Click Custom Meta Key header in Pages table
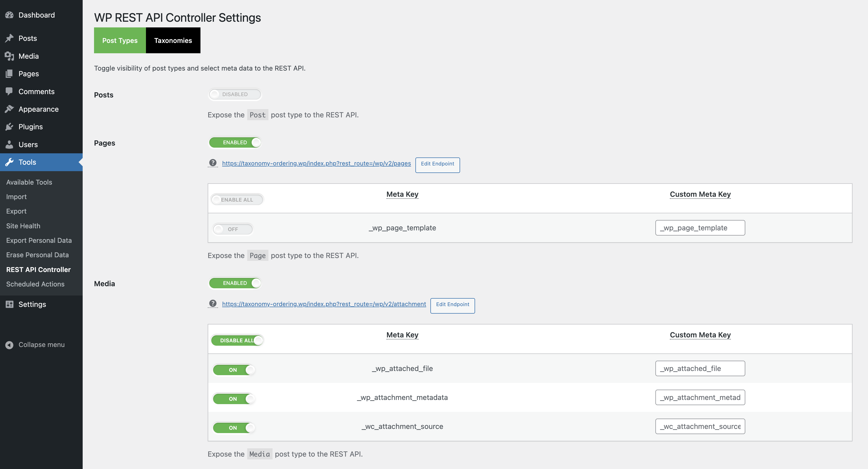 tap(700, 194)
